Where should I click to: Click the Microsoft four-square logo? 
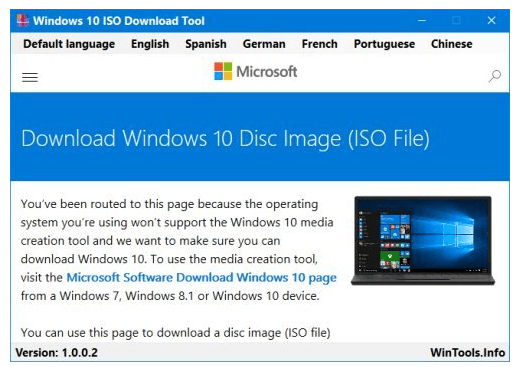point(223,71)
